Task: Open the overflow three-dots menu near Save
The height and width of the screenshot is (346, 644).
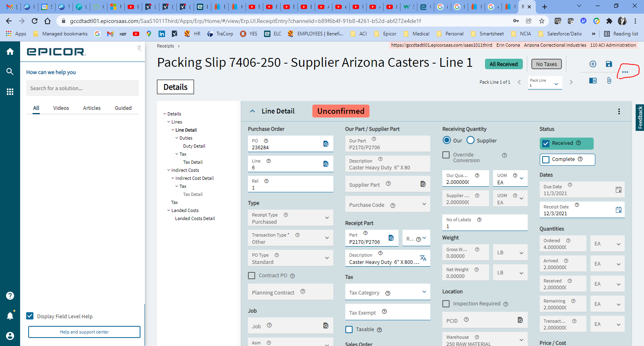Action: (x=625, y=72)
